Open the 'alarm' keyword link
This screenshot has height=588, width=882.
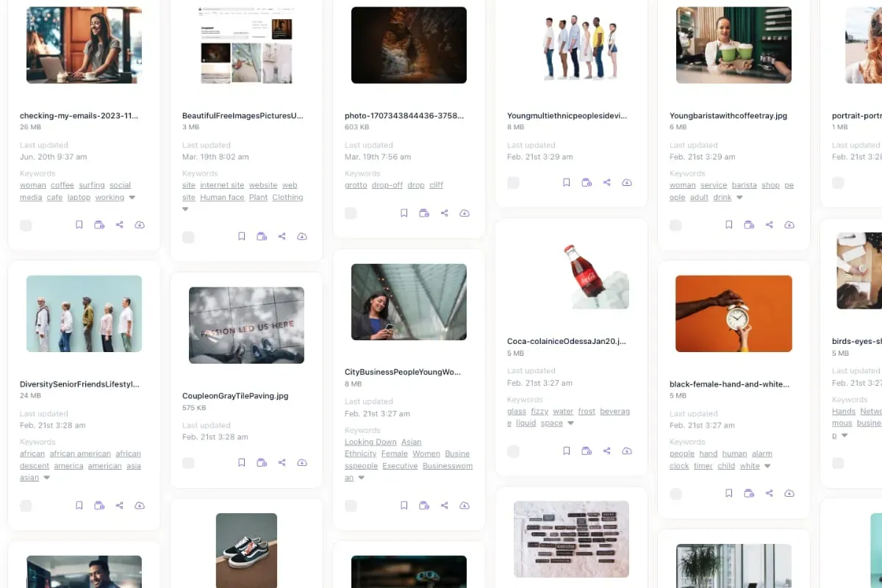[762, 454]
